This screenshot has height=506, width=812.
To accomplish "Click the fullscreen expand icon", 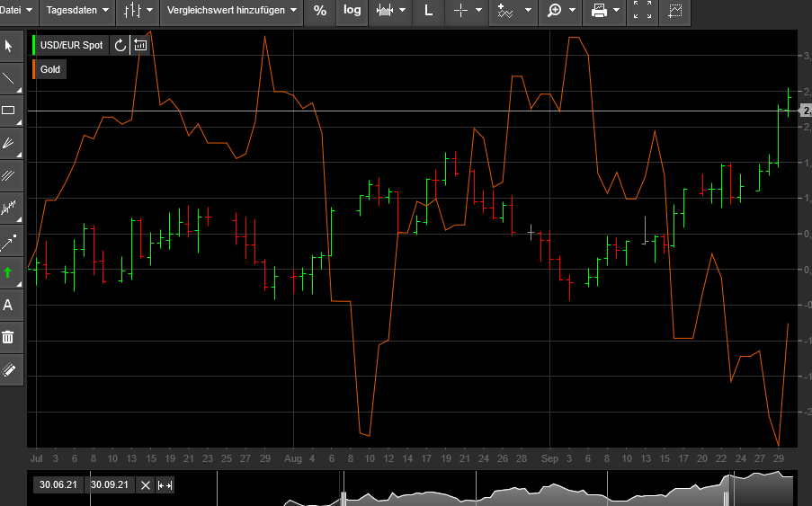I will click(642, 11).
